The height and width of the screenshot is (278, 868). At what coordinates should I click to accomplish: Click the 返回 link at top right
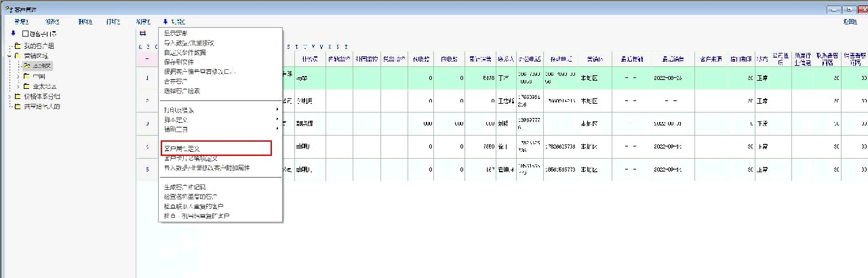pyautogui.click(x=850, y=22)
